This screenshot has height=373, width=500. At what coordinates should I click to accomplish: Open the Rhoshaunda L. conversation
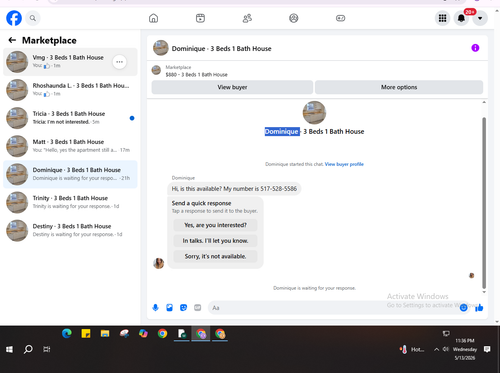[70, 90]
